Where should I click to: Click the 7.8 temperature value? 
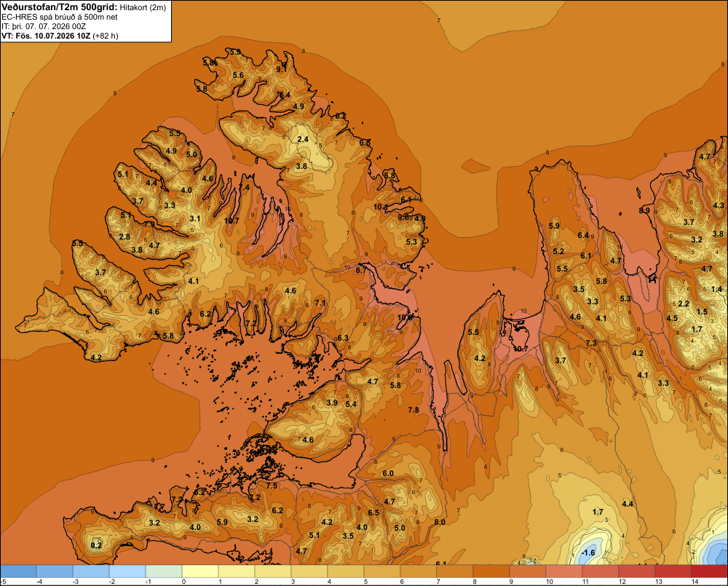pyautogui.click(x=414, y=410)
